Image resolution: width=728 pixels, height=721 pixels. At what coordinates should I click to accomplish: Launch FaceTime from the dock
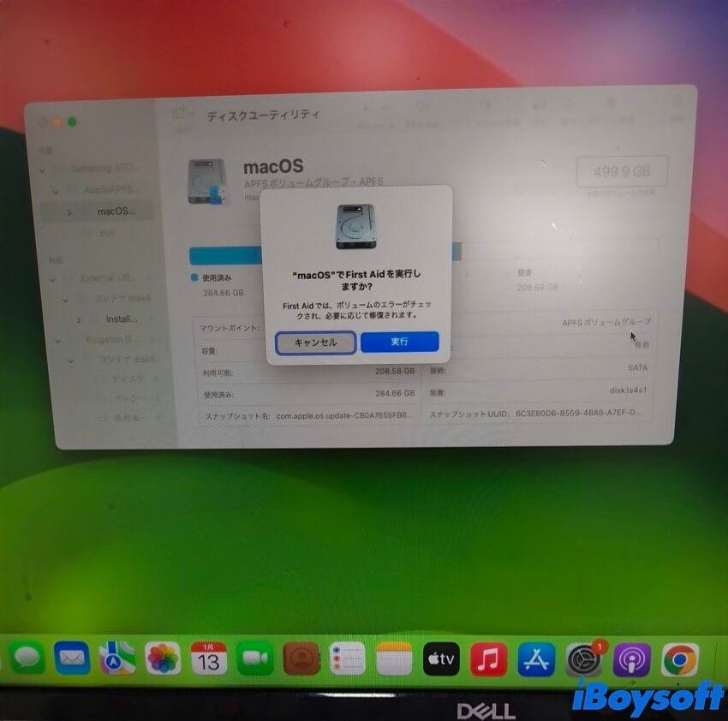point(254,658)
